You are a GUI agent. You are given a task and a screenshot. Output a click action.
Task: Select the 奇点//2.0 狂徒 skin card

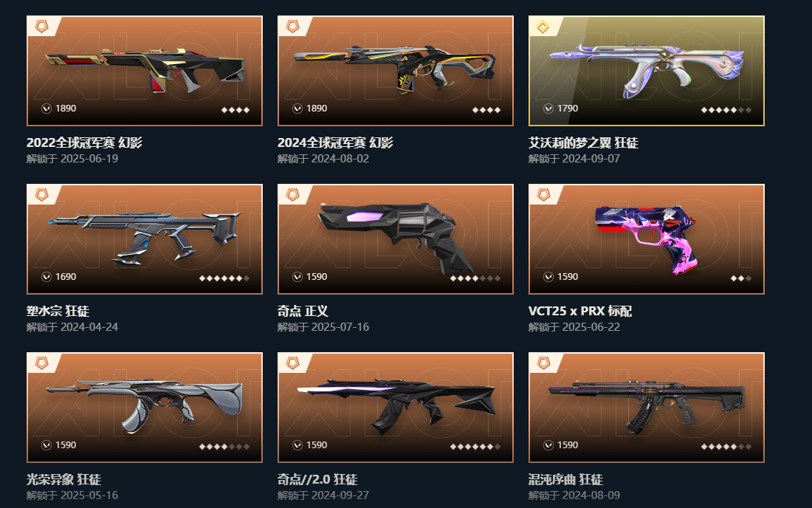coord(396,408)
